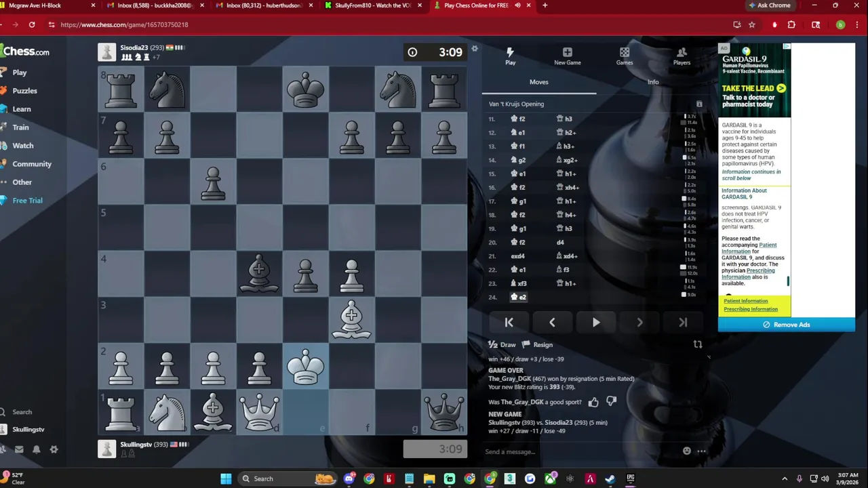This screenshot has width=868, height=488.
Task: Click move 21 exd4
Action: (x=517, y=256)
